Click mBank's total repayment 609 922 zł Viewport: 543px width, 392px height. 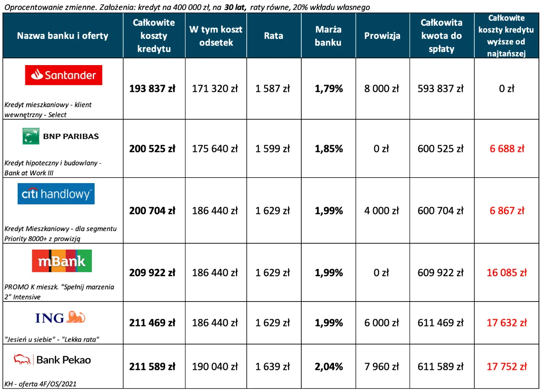(x=441, y=273)
